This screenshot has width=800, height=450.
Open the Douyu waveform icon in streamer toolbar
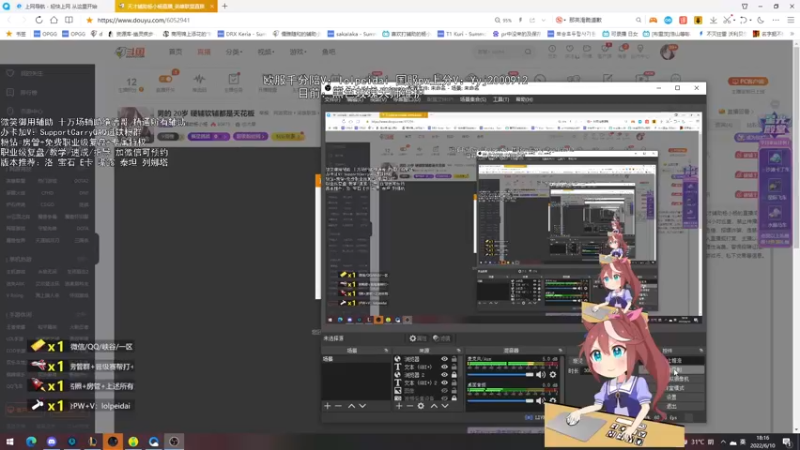(x=199, y=79)
